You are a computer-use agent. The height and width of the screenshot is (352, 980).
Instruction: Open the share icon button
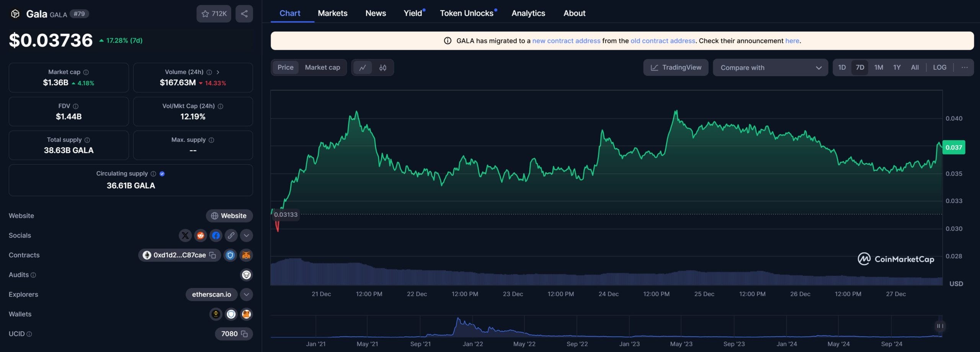click(x=244, y=14)
